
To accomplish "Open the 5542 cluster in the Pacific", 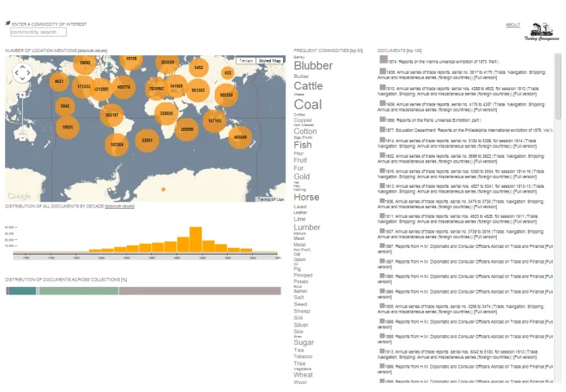I will tap(65, 106).
